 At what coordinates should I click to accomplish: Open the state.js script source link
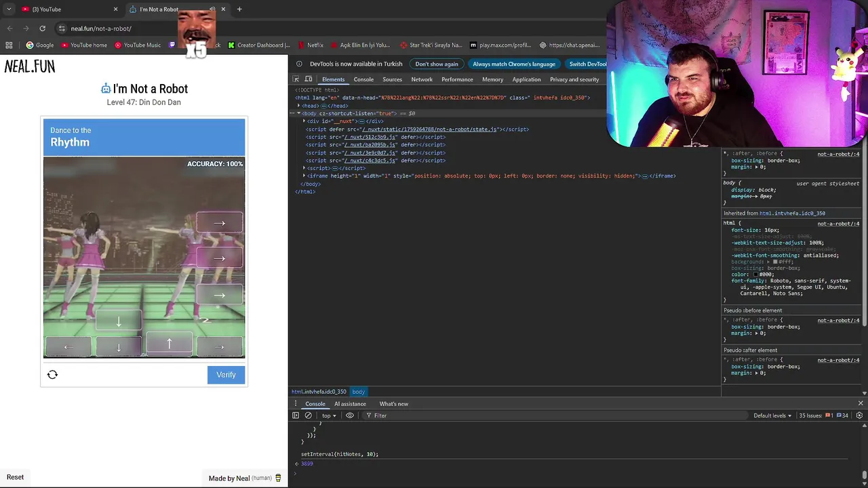pyautogui.click(x=430, y=129)
